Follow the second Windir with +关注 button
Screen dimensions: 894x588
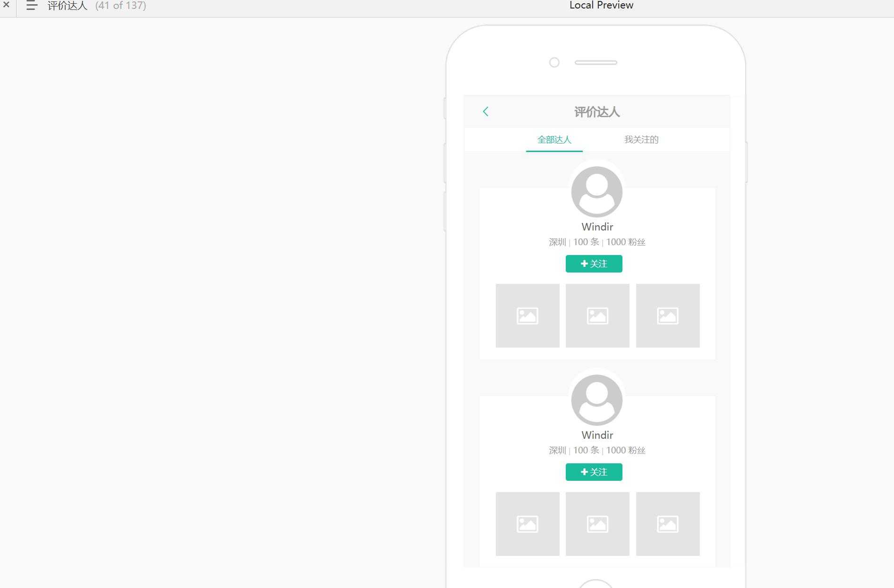pos(594,472)
